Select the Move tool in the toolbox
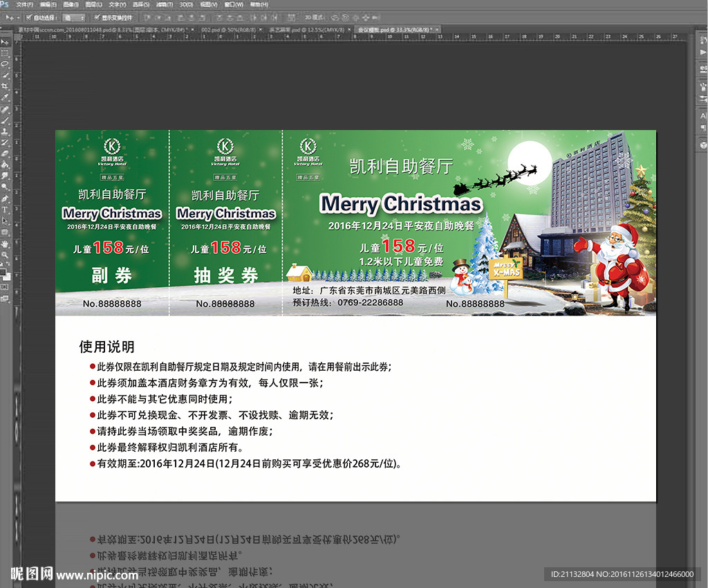Screen dimensions: 708x588 click(x=5, y=43)
